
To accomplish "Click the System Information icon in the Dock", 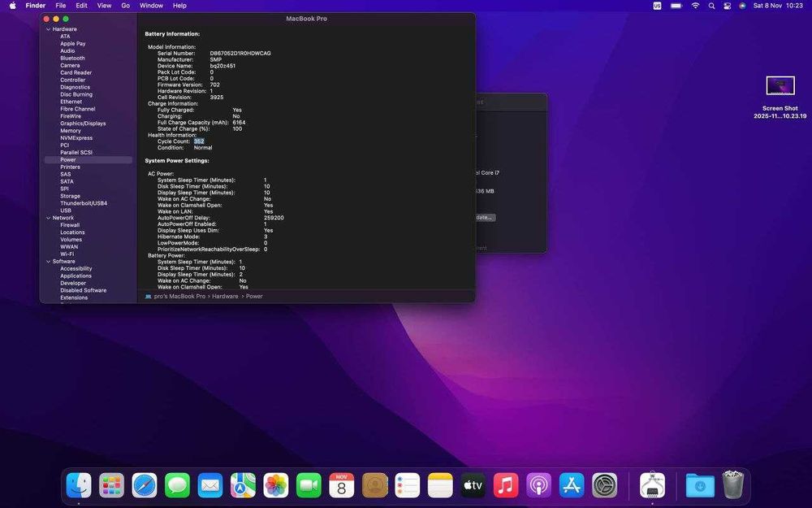I will pos(653,486).
